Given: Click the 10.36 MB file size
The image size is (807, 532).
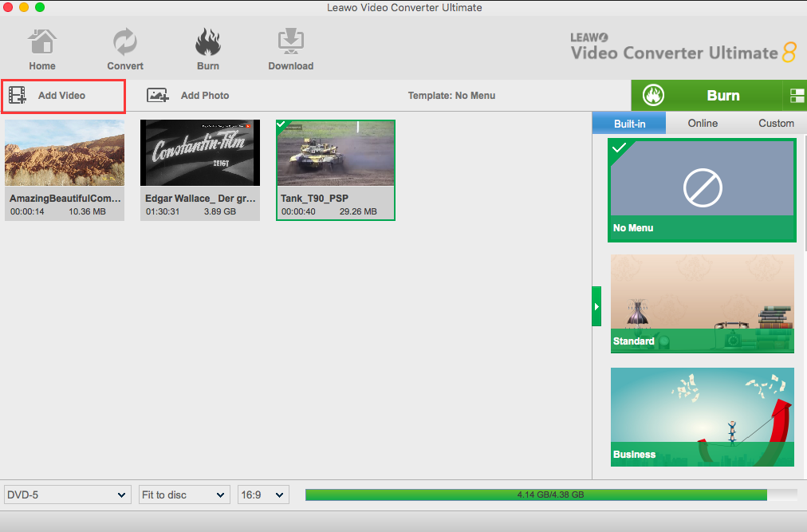Looking at the screenshot, I should pos(87,211).
